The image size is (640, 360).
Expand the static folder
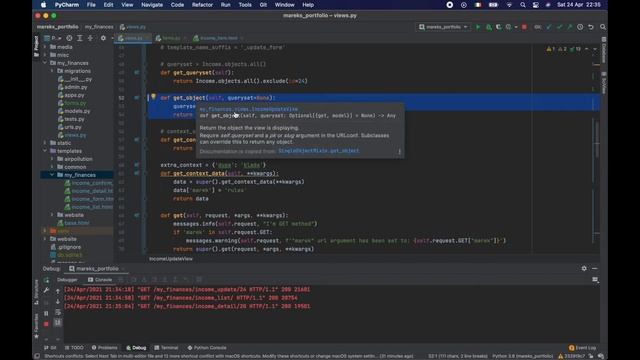pos(45,143)
